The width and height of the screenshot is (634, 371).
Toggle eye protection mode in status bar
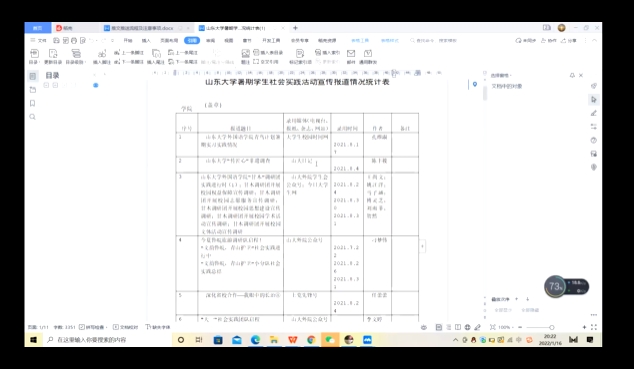(424, 327)
